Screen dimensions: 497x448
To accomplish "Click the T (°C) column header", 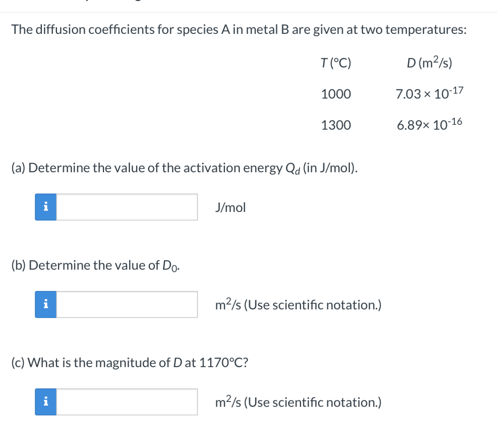I will tap(336, 63).
